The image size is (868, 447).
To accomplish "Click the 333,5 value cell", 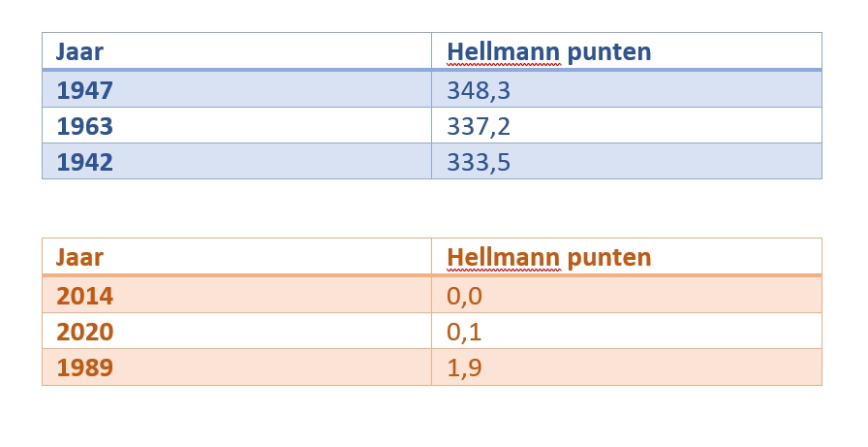I will coord(478,162).
